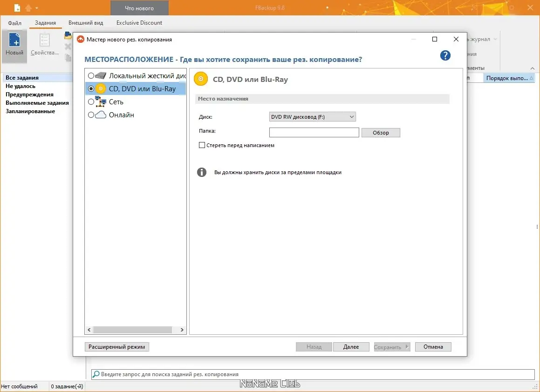Click Нет сообщений in status bar
540x392 pixels.
pos(19,386)
